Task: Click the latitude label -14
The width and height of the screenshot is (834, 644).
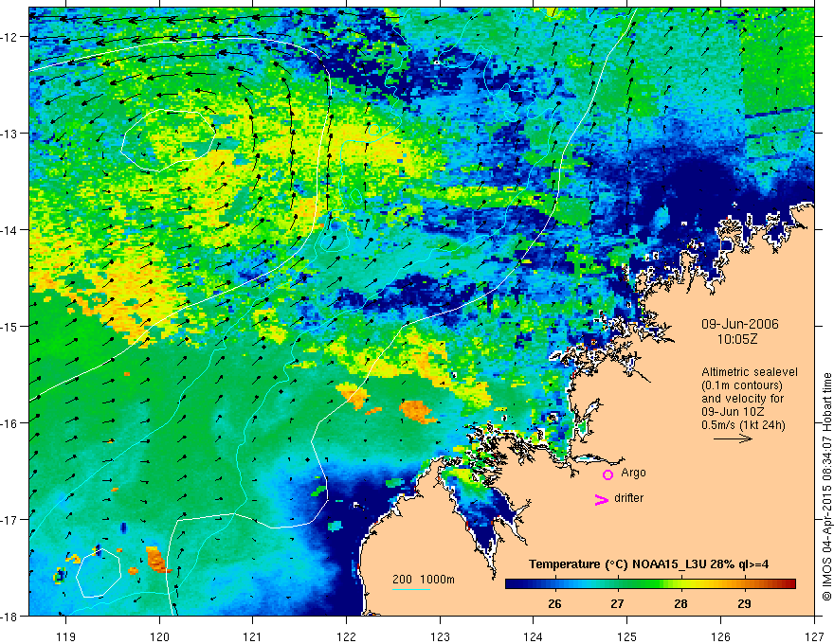Action: point(9,230)
